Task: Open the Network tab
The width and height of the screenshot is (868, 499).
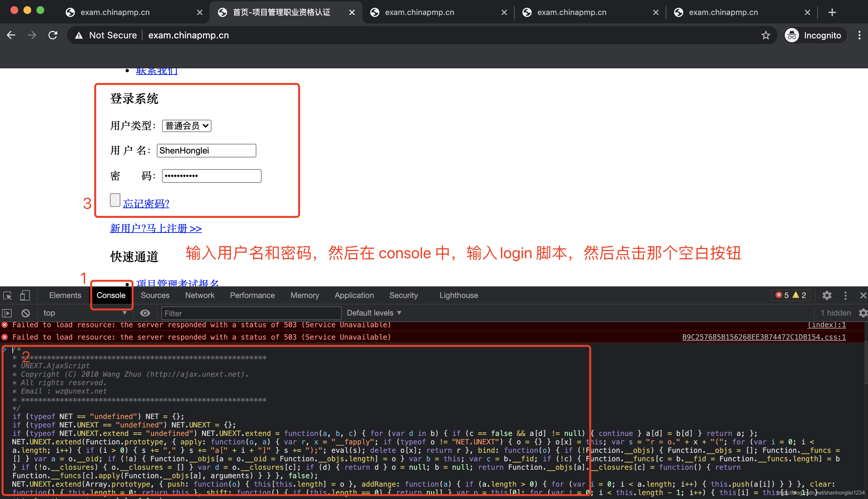Action: [x=200, y=295]
